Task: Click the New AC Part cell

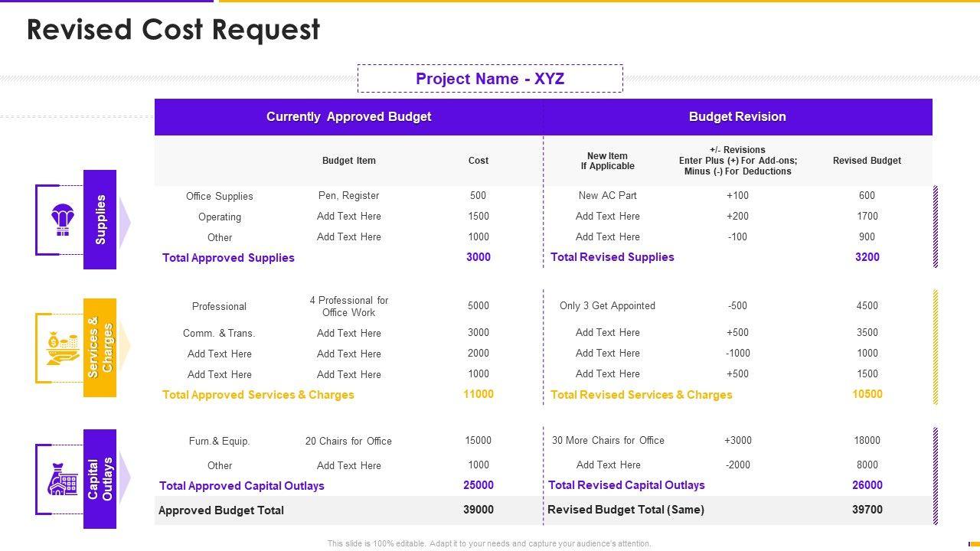Action: [607, 196]
